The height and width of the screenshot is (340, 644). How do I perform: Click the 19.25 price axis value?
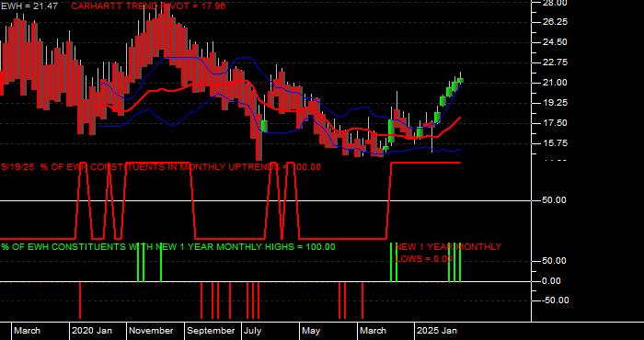(556, 103)
